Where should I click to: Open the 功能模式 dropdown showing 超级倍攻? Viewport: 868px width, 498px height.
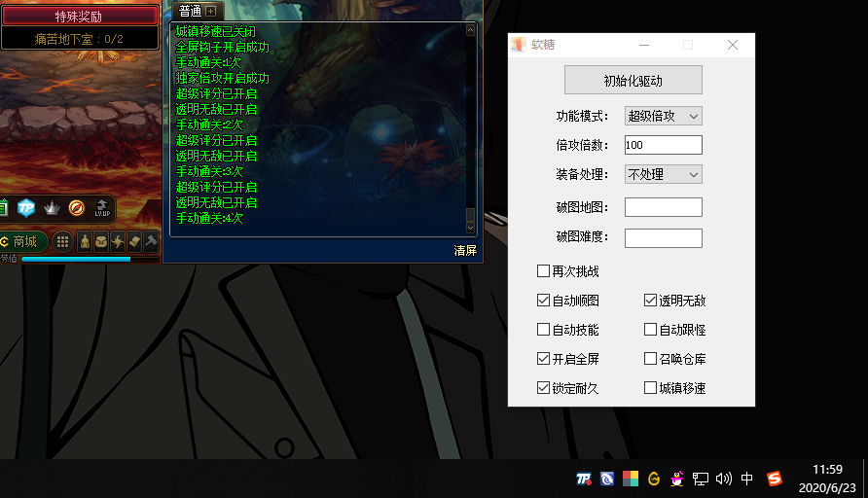click(664, 116)
